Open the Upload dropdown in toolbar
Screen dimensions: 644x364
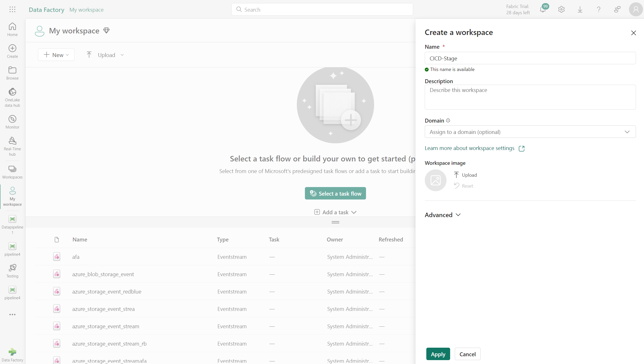(105, 55)
